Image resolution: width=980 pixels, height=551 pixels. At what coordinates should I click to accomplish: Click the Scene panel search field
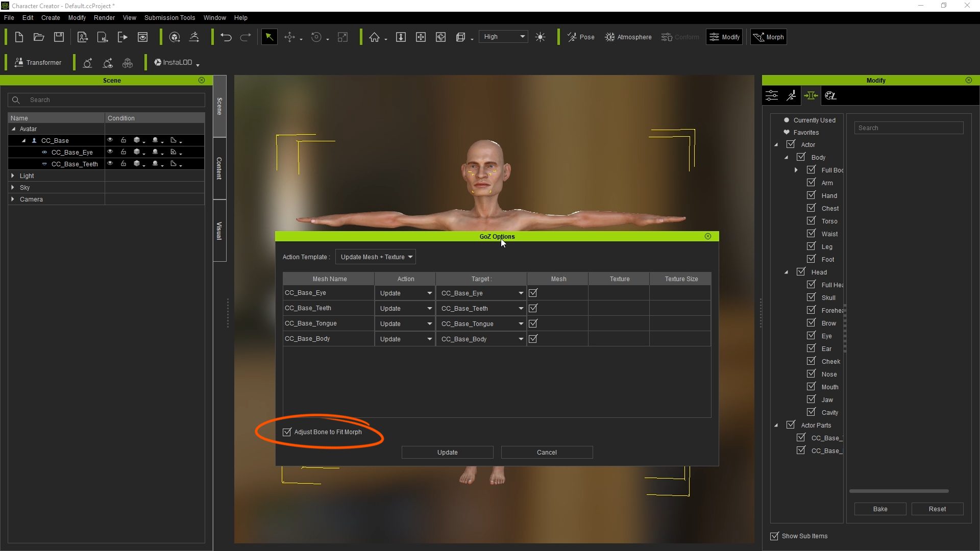point(112,100)
